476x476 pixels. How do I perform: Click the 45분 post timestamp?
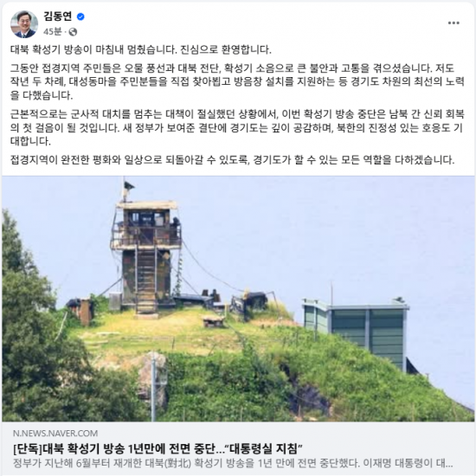pyautogui.click(x=52, y=31)
